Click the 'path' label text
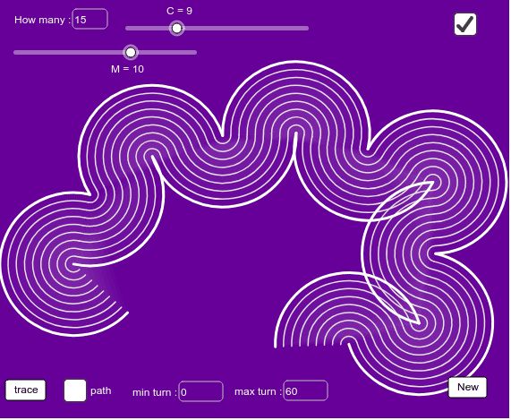The image size is (511, 420). tap(101, 391)
